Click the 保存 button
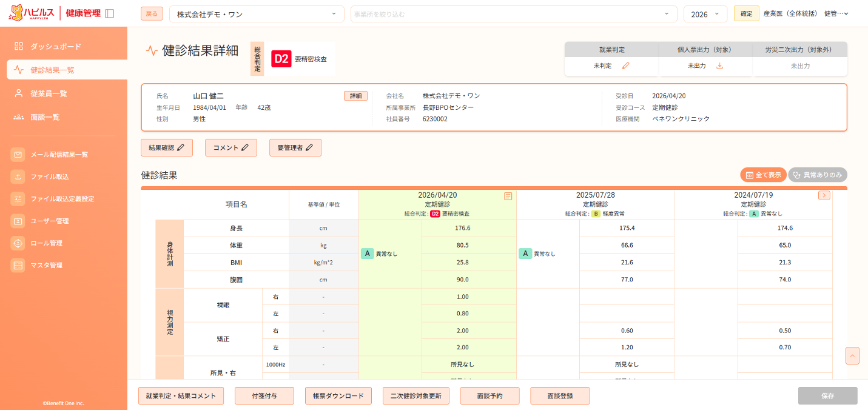868x410 pixels. [x=828, y=395]
